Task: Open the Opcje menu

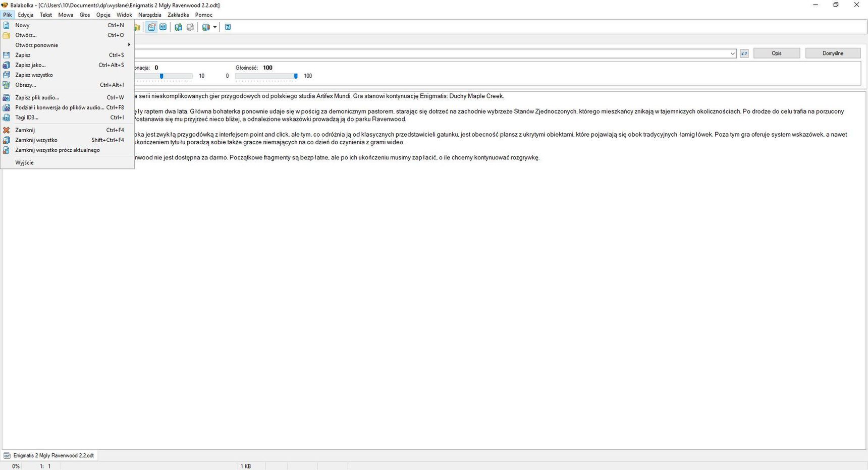Action: click(103, 15)
